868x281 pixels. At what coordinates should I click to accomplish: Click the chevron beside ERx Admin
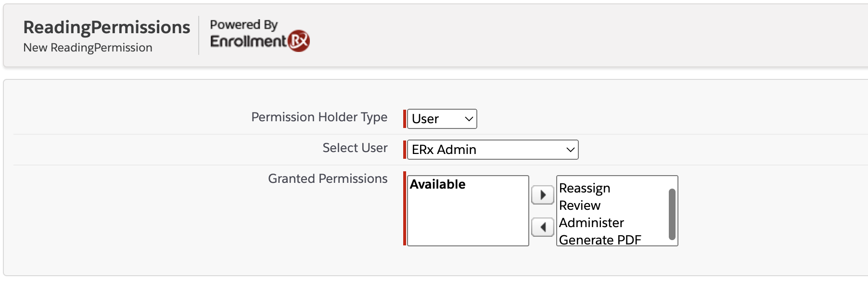pos(570,150)
